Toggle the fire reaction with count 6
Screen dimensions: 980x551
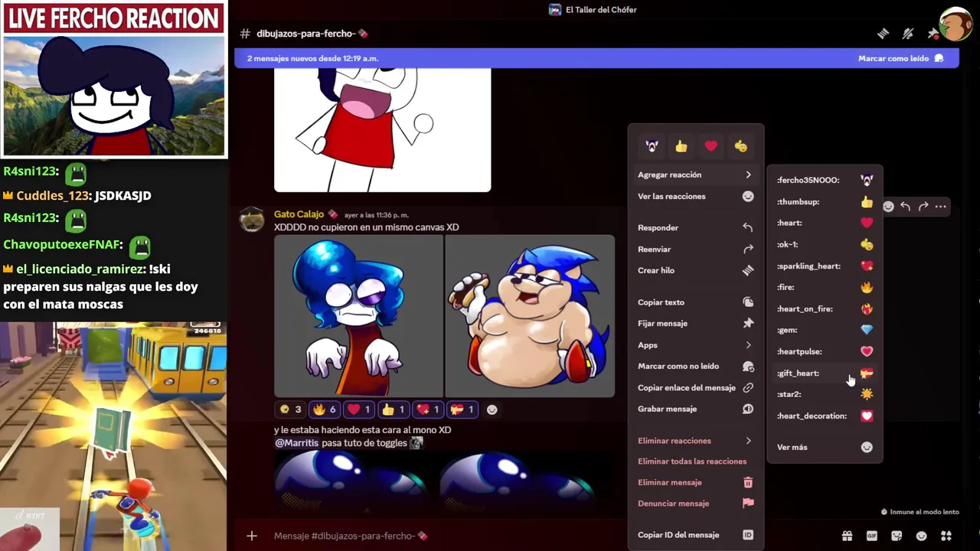325,409
